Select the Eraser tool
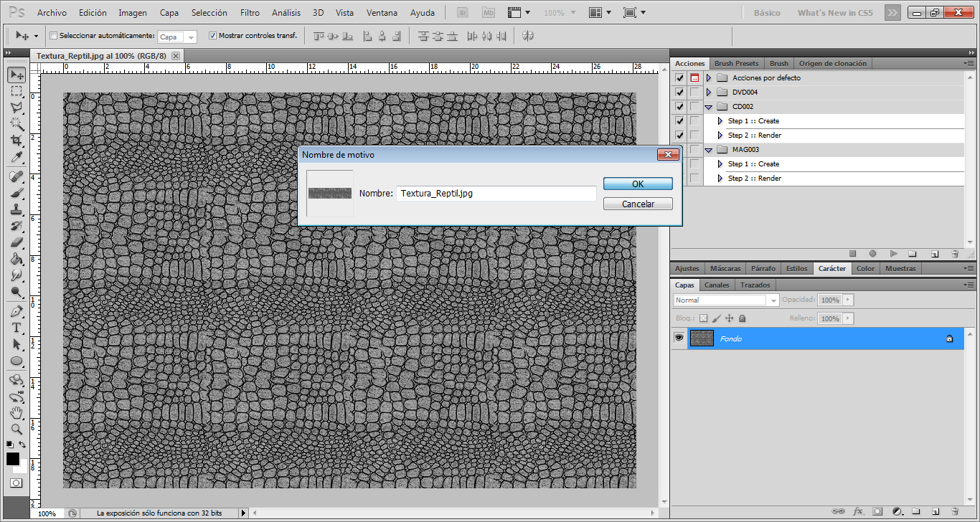 coord(17,242)
